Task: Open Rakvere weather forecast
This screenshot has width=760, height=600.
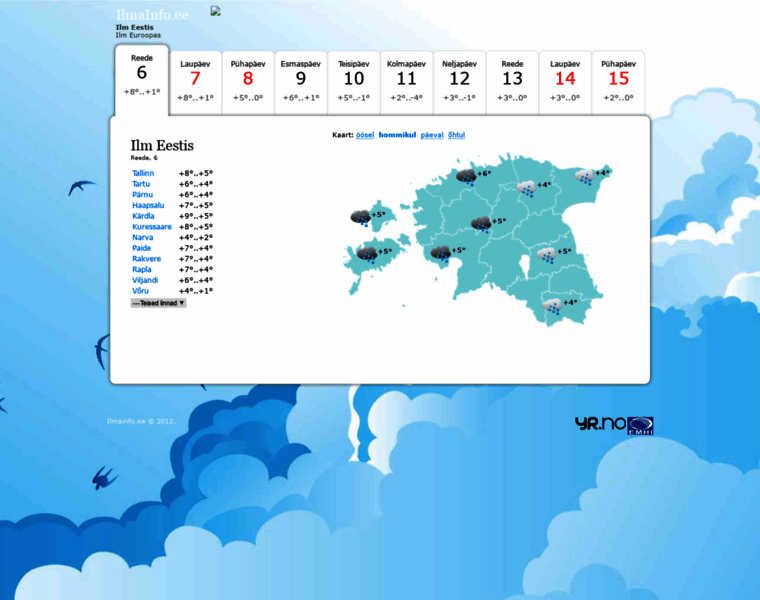Action: [146, 258]
